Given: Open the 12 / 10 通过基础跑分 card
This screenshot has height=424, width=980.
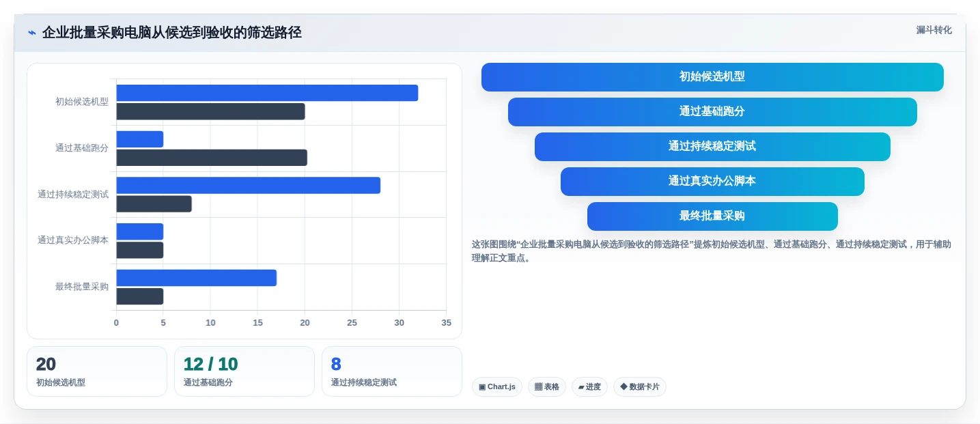Looking at the screenshot, I should pos(244,371).
